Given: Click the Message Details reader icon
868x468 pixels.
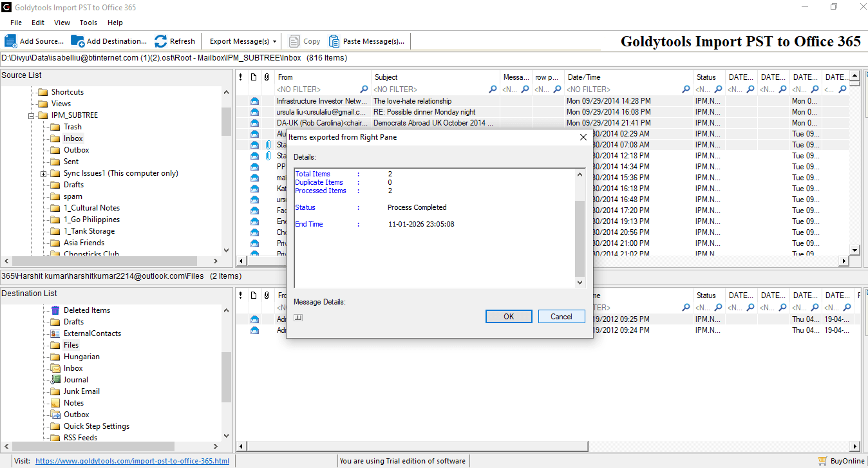Looking at the screenshot, I should (x=298, y=317).
